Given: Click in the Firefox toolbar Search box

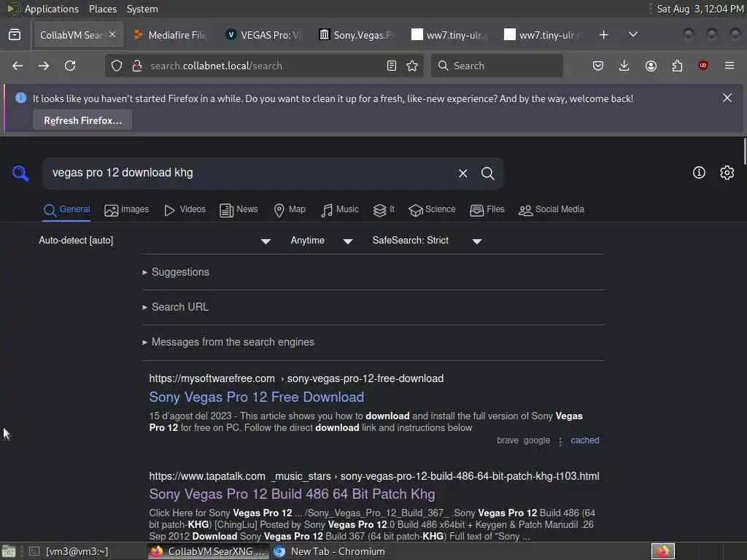Looking at the screenshot, I should (x=497, y=66).
